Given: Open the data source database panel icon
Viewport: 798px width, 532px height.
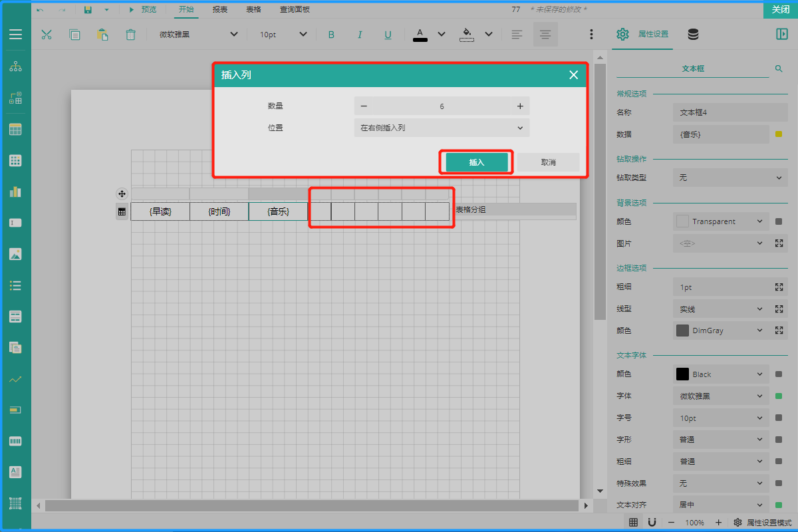Looking at the screenshot, I should click(693, 35).
